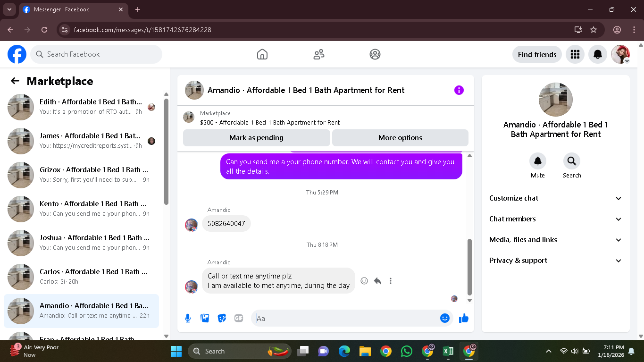Choose a sticker icon

222,318
